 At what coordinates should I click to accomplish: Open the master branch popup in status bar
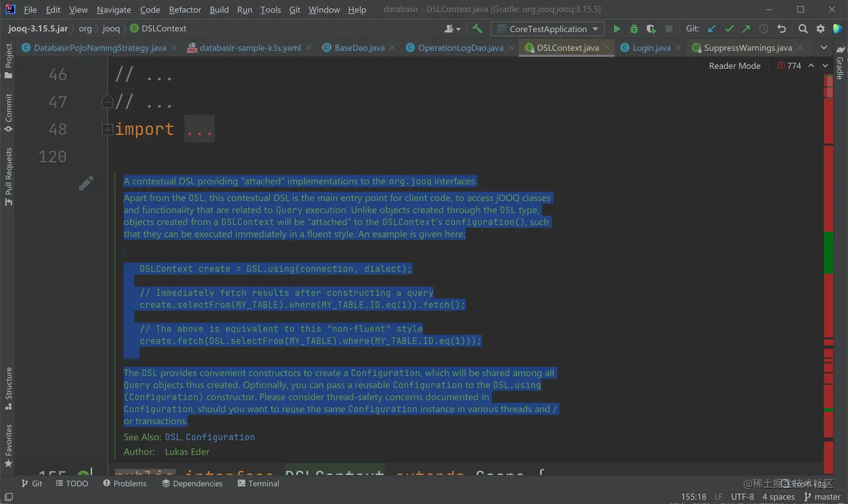pyautogui.click(x=822, y=497)
